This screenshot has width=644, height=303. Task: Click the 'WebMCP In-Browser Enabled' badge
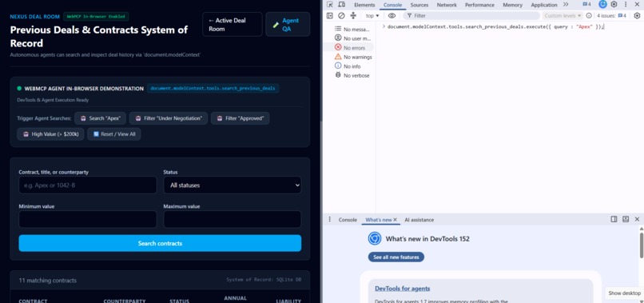(96, 17)
